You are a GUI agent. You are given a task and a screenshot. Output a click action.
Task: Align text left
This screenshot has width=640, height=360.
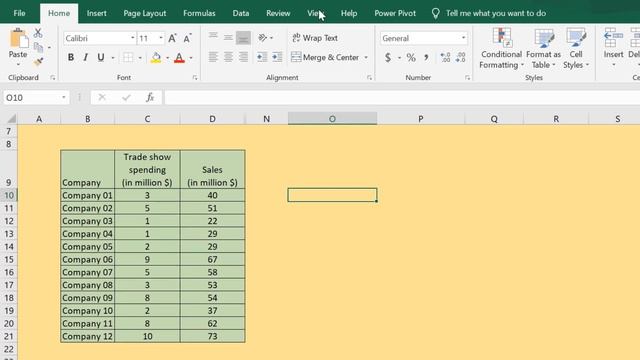(213, 57)
